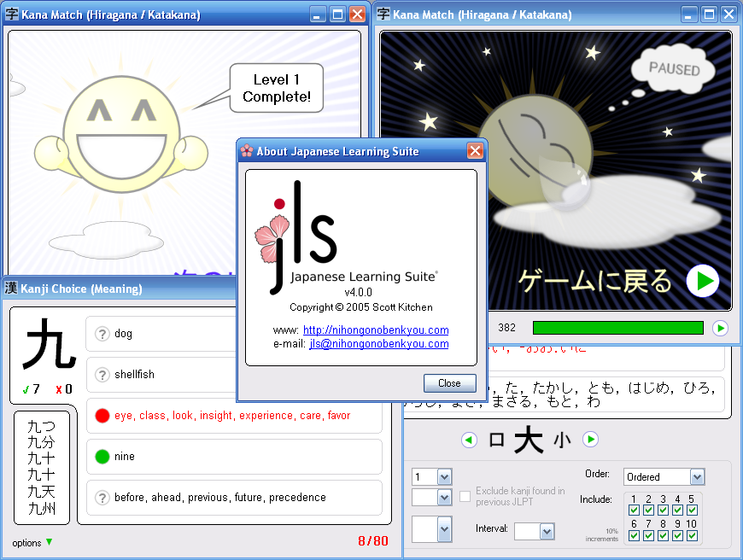Click the 字 icon in the right Kana Match title bar
This screenshot has height=560, width=743.
(383, 15)
